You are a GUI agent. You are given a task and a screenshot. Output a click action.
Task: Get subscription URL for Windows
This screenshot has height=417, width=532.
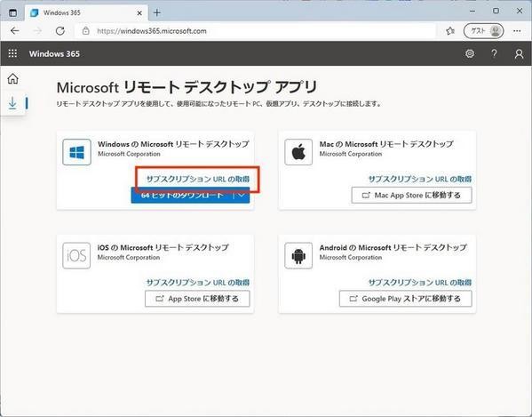coord(198,179)
